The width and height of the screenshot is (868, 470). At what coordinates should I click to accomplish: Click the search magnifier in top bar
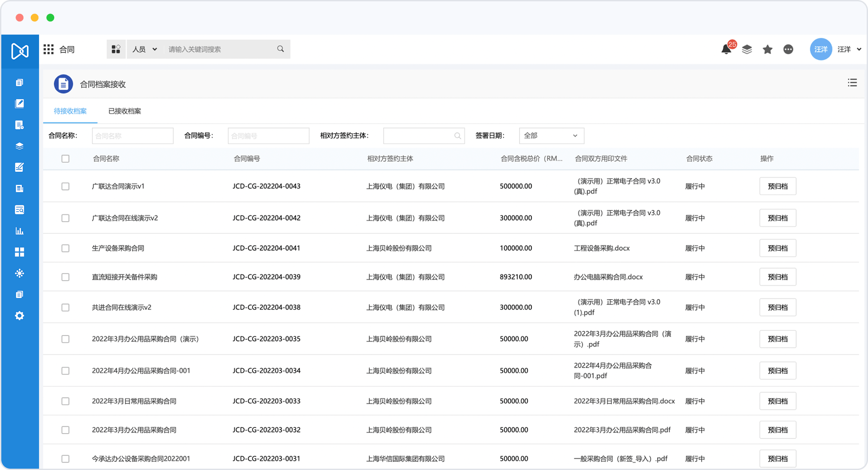pos(280,49)
